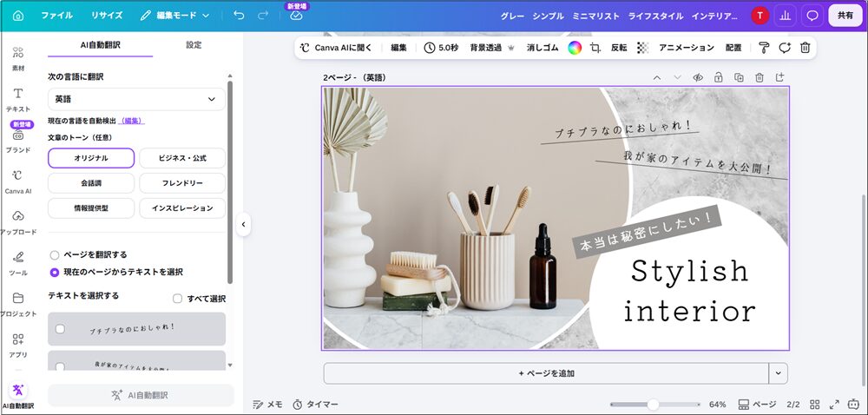Image resolution: width=868 pixels, height=415 pixels.
Task: Select the ビジネス・公式 tone option
Action: [182, 158]
